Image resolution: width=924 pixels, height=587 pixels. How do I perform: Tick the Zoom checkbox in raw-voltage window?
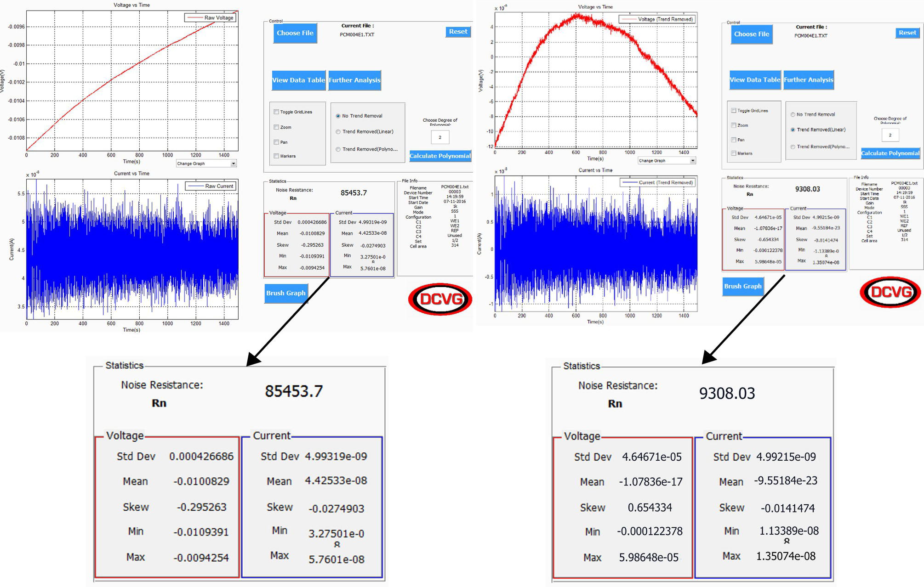pos(276,127)
